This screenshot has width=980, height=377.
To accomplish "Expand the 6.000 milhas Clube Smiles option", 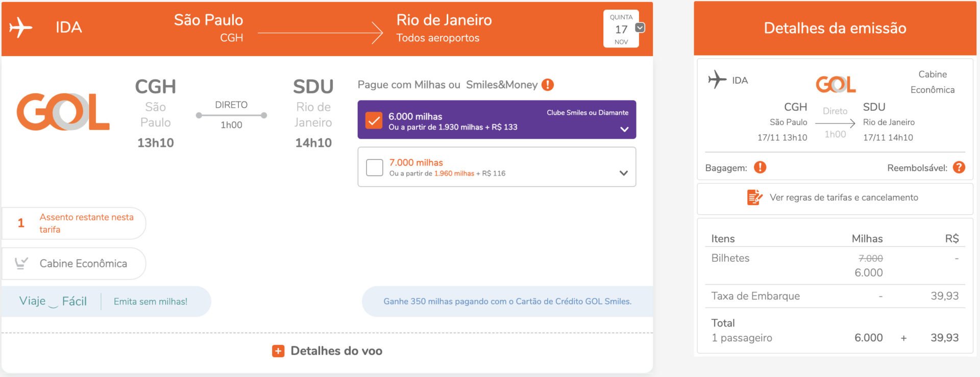I will point(624,129).
